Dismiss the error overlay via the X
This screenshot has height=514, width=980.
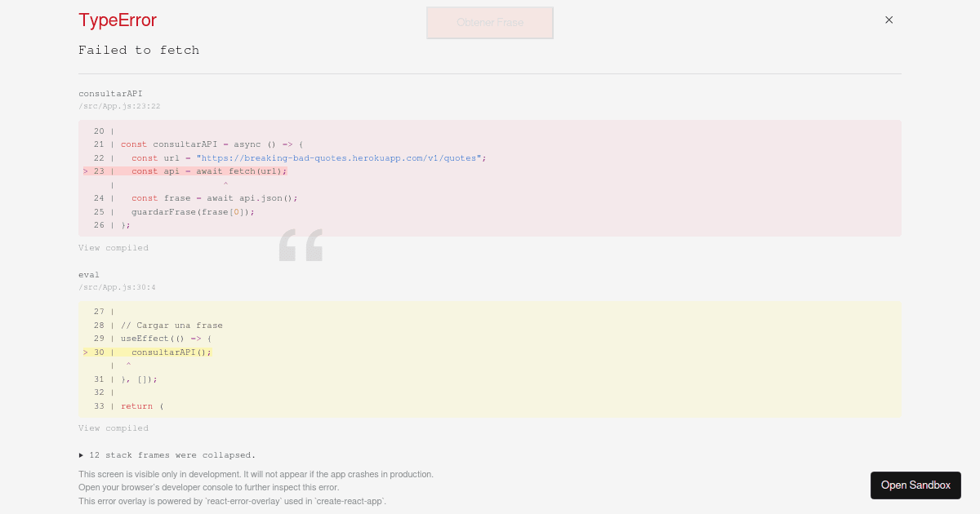(889, 20)
